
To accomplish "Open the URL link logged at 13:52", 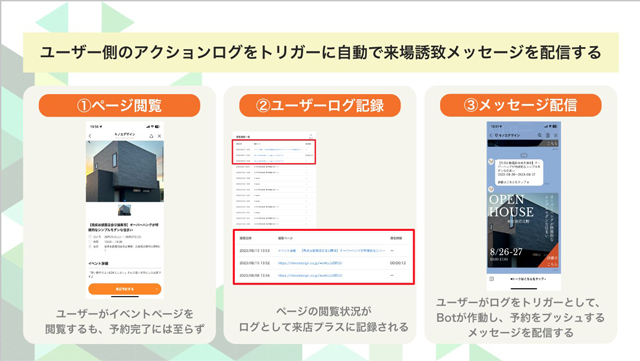I will (310, 263).
